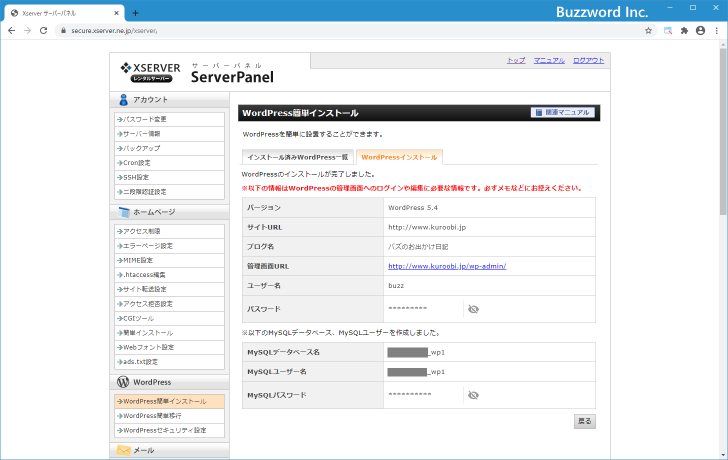Open CGIツール menu item
Screen dimensions: 728x460
(169, 318)
